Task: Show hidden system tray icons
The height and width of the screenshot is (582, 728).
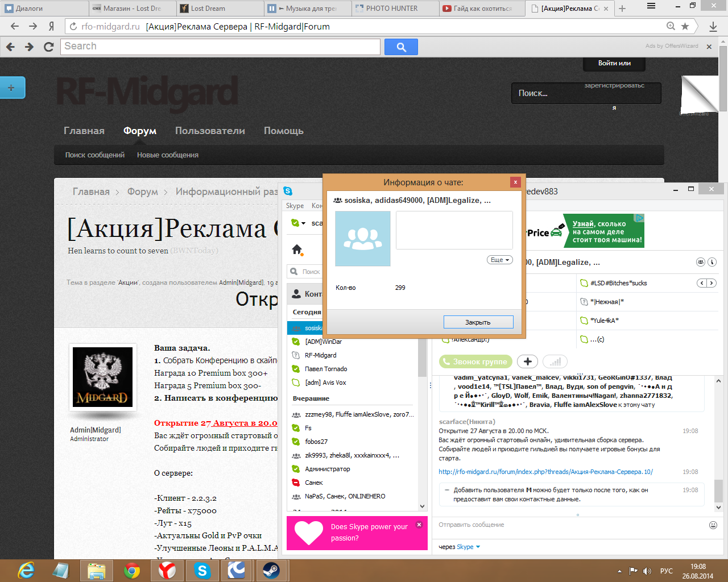Action: tap(619, 571)
